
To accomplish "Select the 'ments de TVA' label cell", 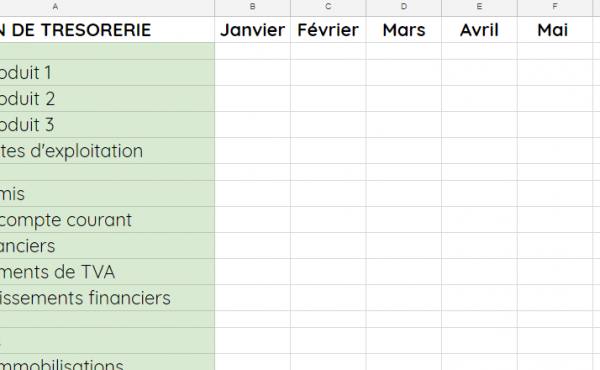I will pos(107,272).
